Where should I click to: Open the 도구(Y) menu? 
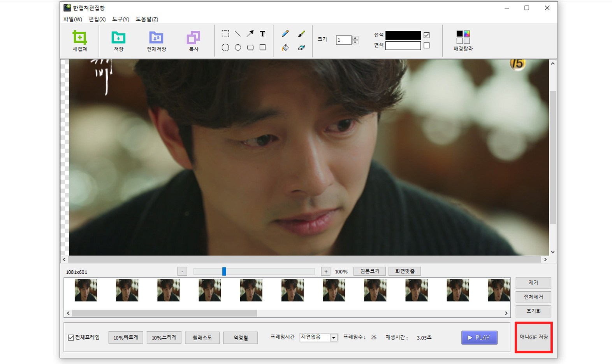(x=120, y=19)
